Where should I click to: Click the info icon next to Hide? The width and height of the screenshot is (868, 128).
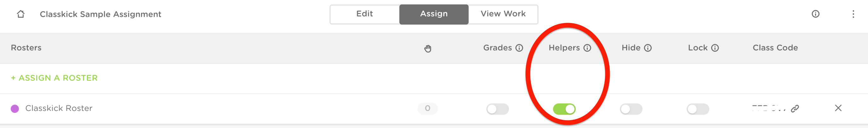click(x=648, y=48)
